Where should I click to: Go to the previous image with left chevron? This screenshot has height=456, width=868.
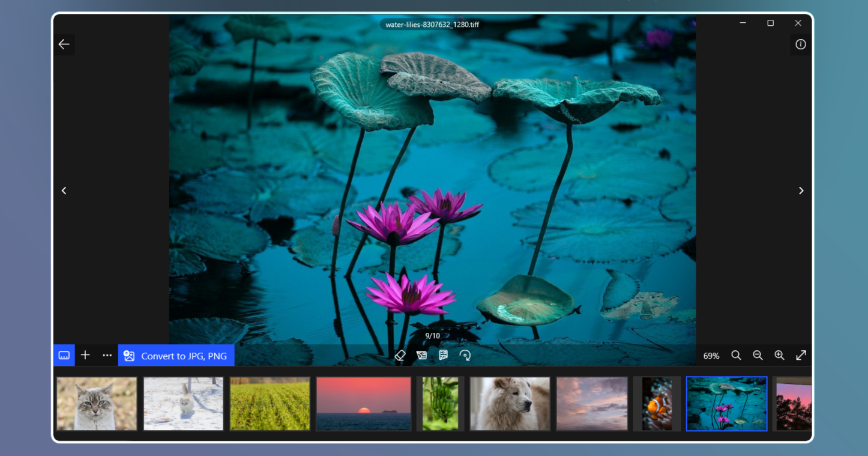[x=64, y=190]
